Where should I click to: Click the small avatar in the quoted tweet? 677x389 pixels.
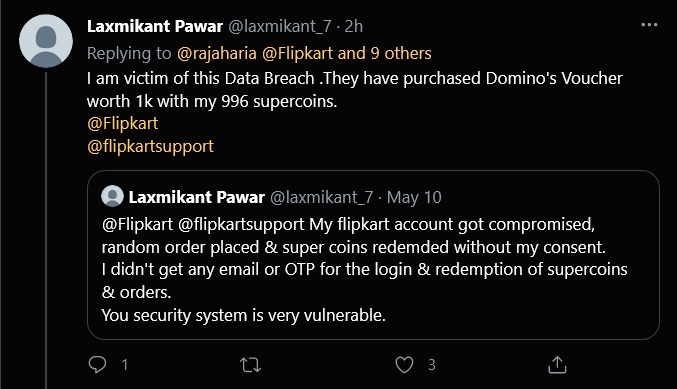click(x=112, y=196)
